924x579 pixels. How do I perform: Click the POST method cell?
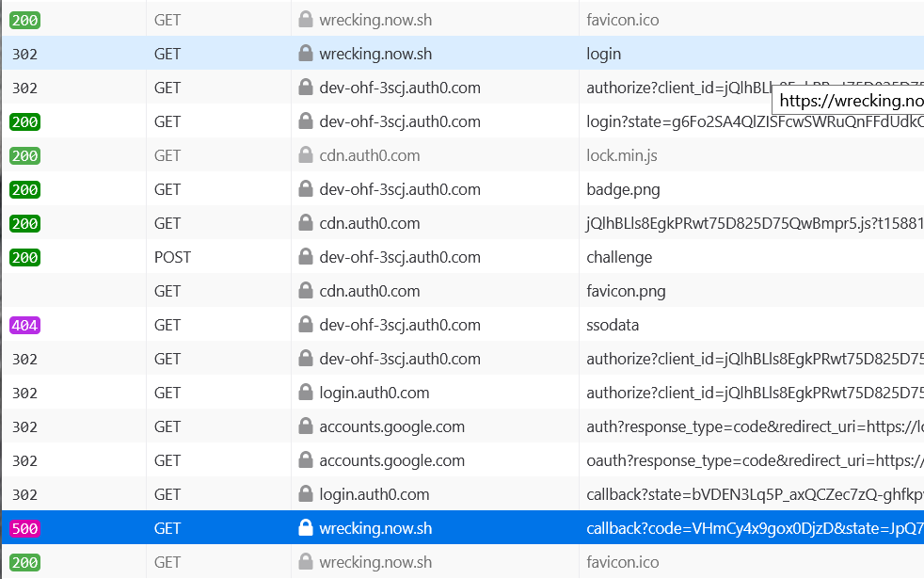click(x=172, y=258)
